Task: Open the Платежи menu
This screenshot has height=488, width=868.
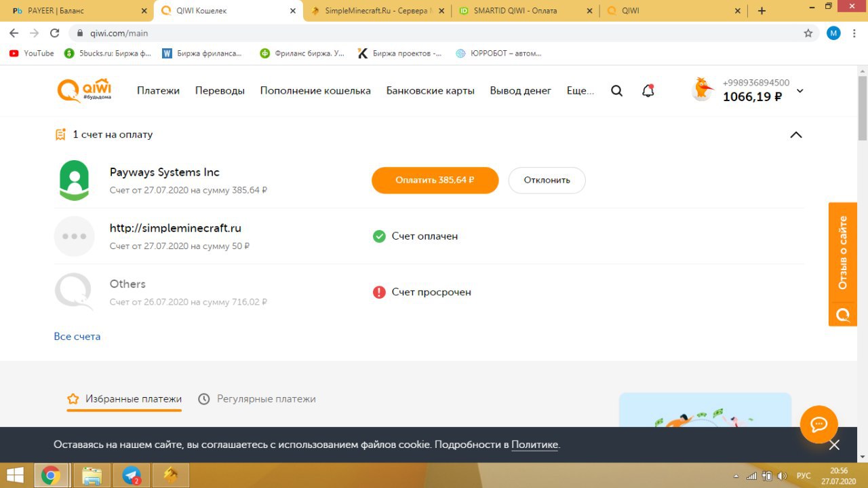Action: 158,91
